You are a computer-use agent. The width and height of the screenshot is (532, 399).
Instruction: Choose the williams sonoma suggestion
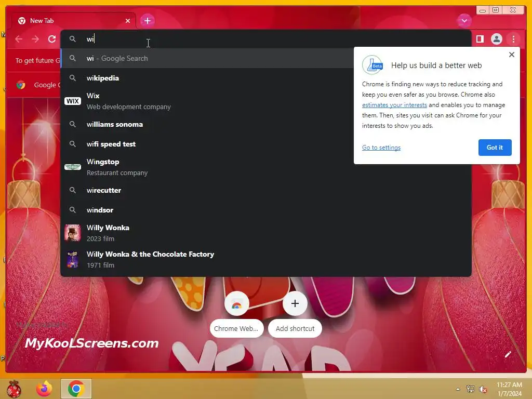coord(207,124)
